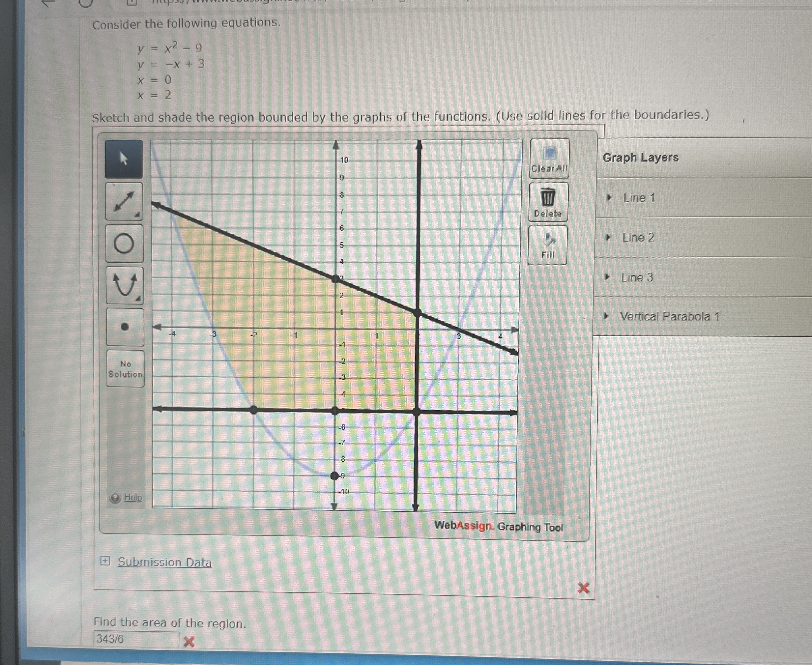
Task: Click the parabola vertex point at -9
Action: click(x=334, y=476)
